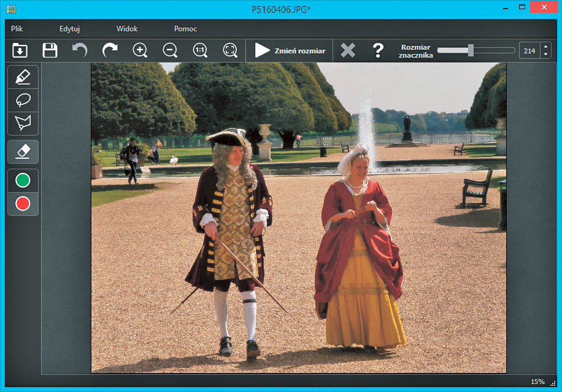The width and height of the screenshot is (562, 392).
Task: Zoom in with the magnifier plus icon
Action: 140,50
